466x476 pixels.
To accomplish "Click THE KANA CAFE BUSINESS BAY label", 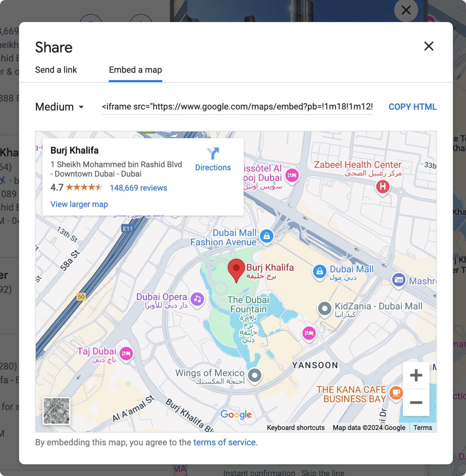I will 351,394.
